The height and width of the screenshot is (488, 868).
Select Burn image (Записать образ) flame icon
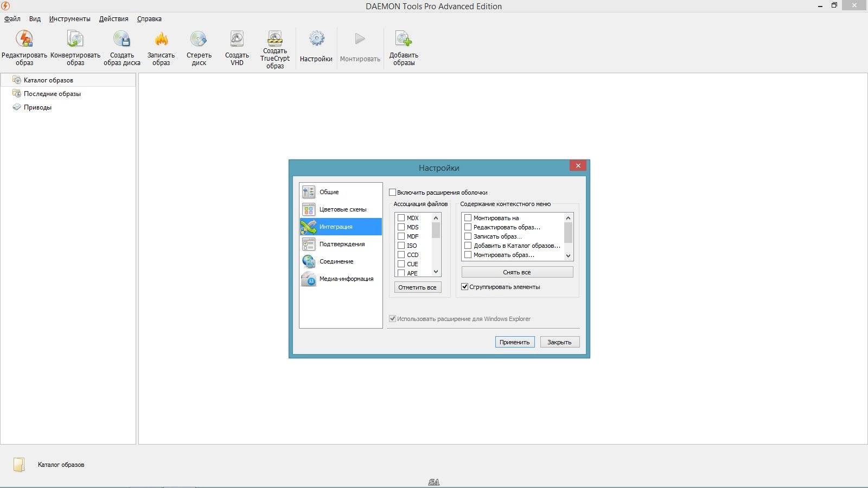161,39
